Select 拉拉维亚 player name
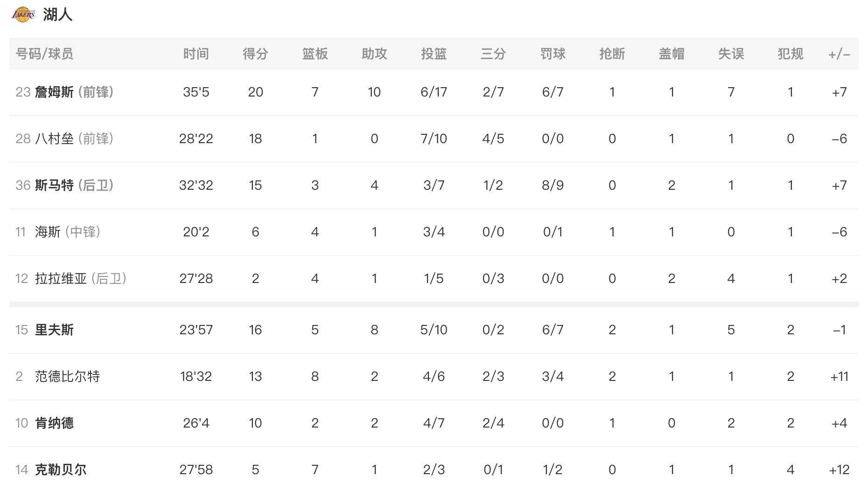The image size is (868, 483). tap(61, 278)
